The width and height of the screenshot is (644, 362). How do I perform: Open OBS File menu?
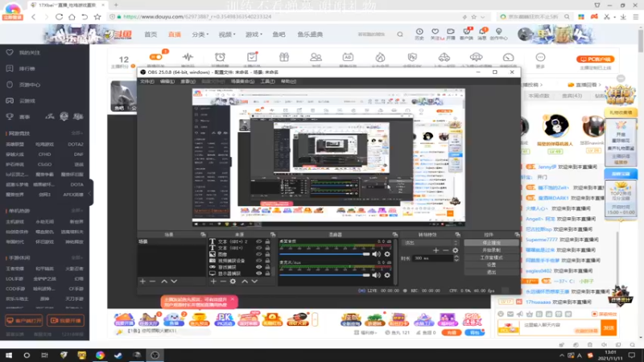click(x=147, y=81)
